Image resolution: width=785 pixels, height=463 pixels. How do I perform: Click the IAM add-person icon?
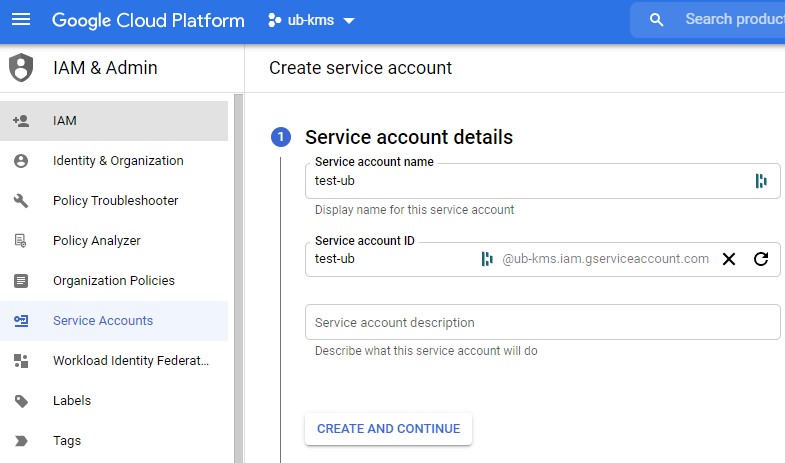click(21, 121)
